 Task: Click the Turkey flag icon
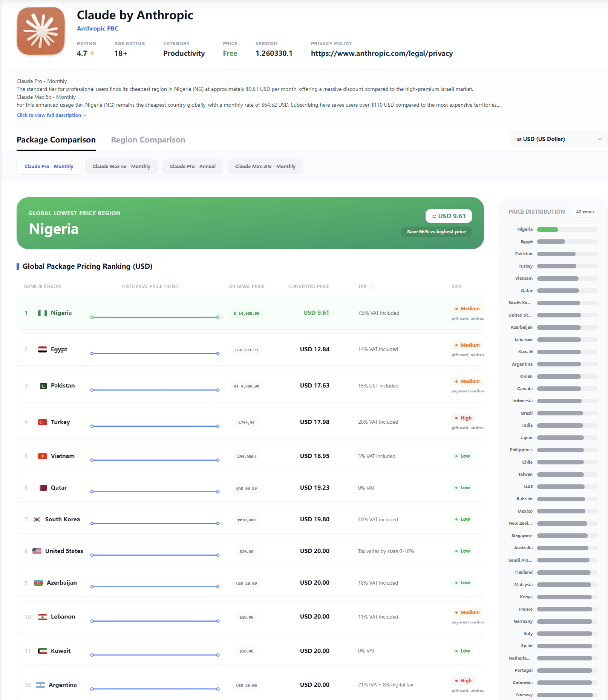[43, 422]
